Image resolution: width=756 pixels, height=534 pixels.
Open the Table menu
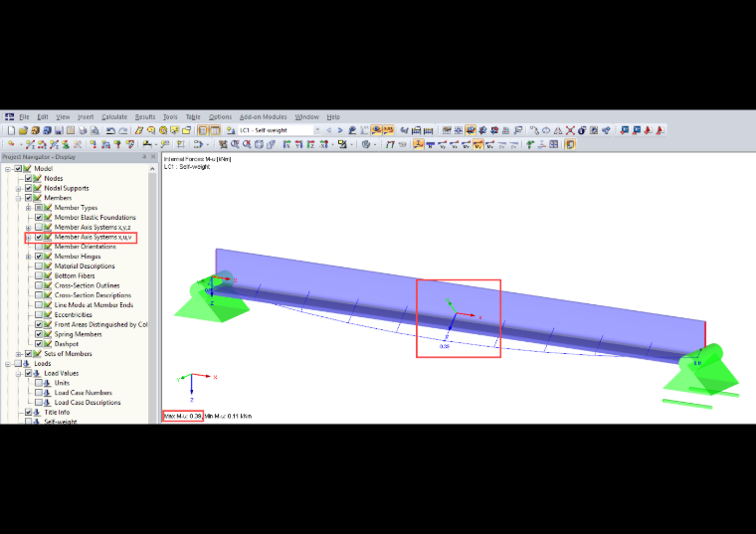click(193, 116)
